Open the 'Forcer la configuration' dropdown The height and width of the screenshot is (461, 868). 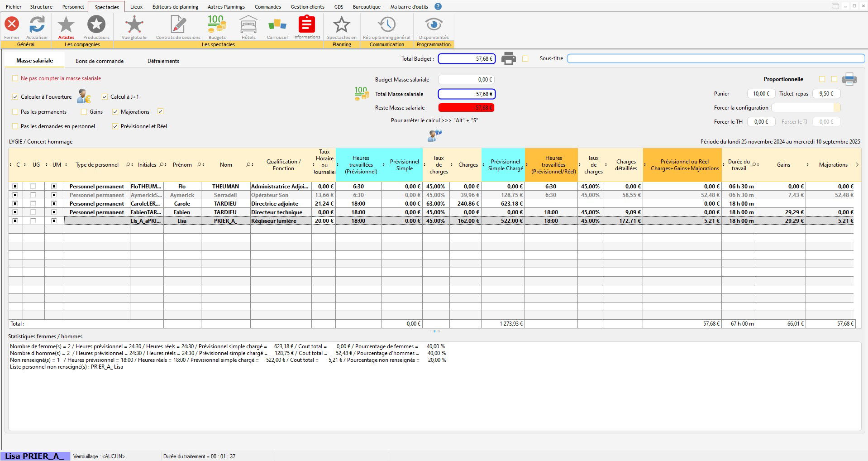point(836,108)
